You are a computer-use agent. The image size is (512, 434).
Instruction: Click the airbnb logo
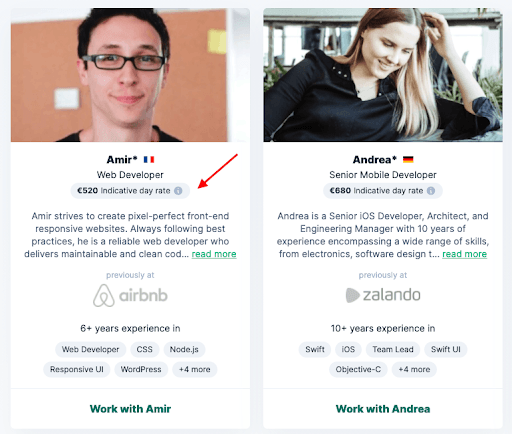130,295
